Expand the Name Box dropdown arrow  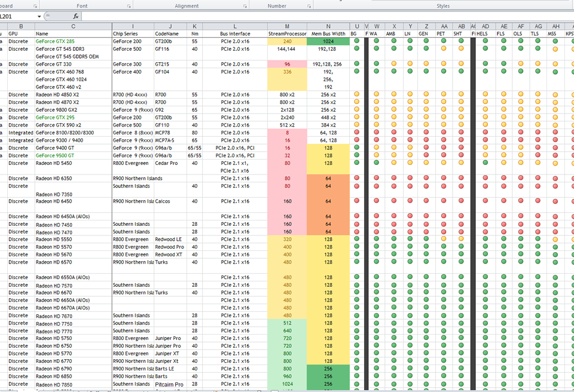pos(39,17)
